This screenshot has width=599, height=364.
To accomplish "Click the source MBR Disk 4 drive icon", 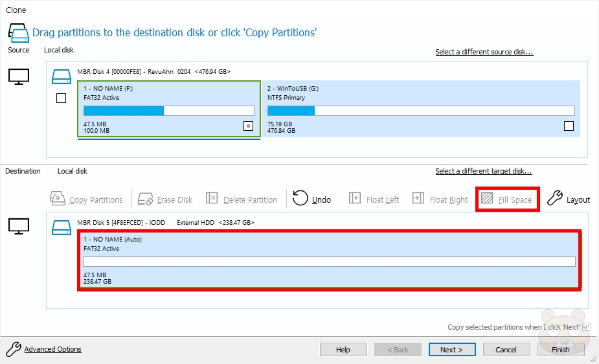I will point(62,76).
